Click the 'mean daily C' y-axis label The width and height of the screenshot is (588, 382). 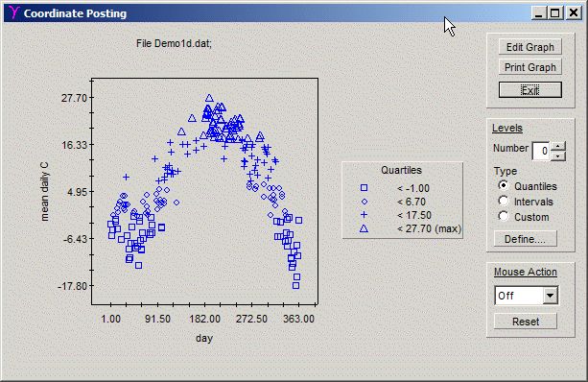45,191
